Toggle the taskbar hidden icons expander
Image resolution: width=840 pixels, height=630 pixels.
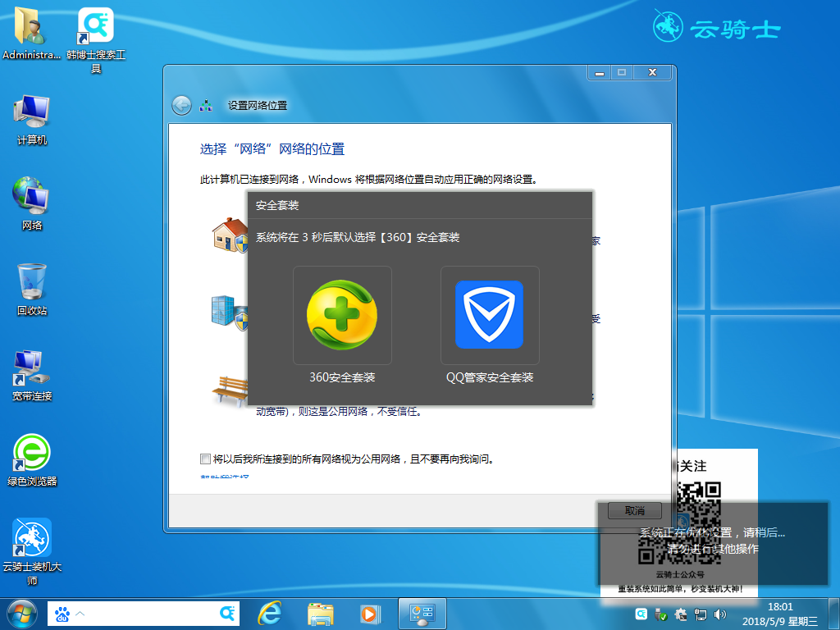(80, 614)
